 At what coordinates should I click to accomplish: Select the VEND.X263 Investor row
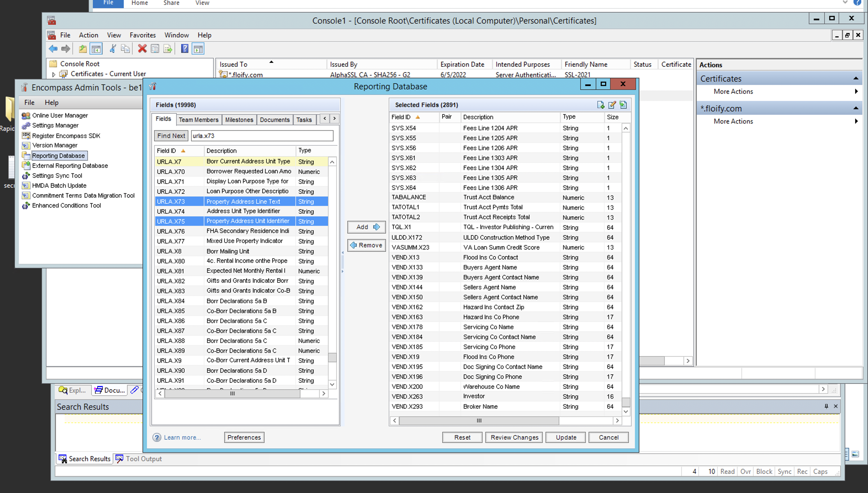(x=506, y=397)
